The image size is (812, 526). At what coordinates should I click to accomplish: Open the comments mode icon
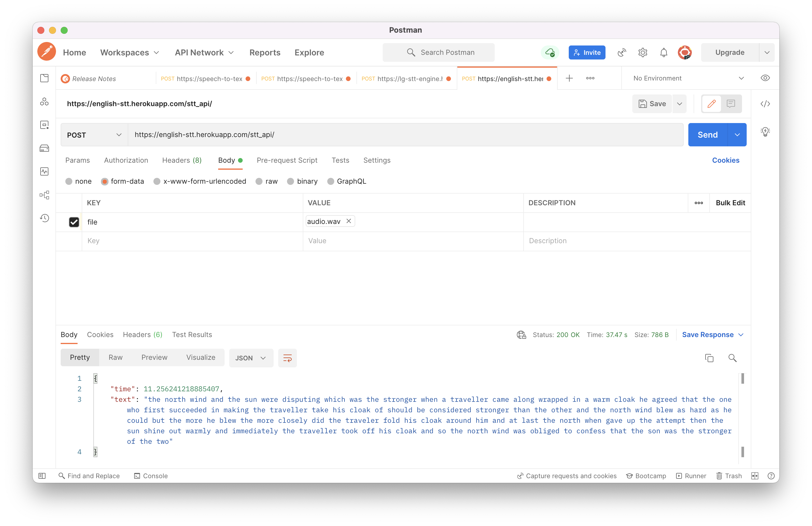point(731,104)
